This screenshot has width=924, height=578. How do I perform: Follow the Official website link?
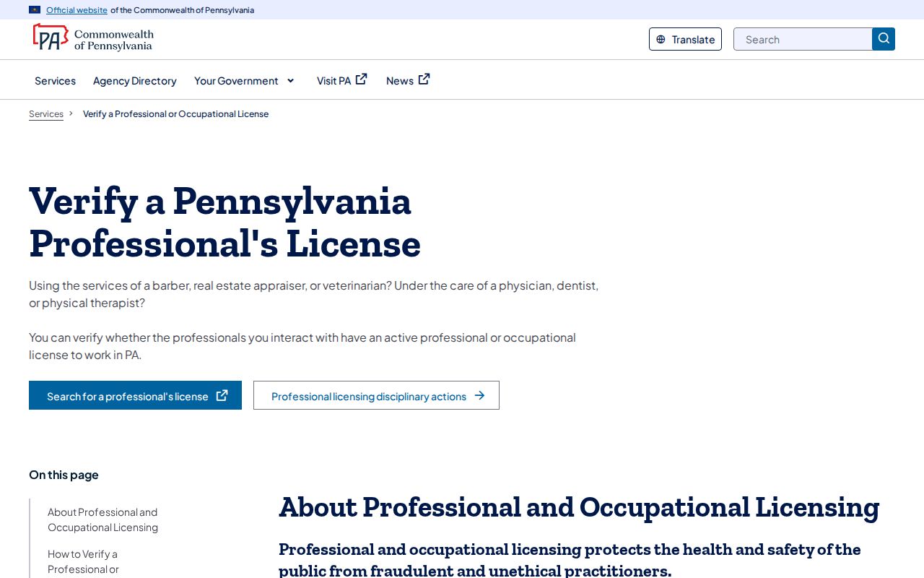point(77,10)
